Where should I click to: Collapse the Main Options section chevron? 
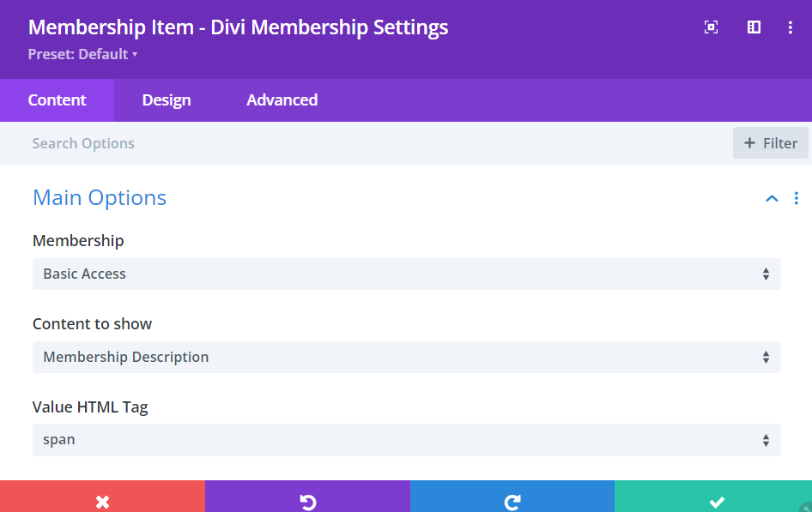point(772,198)
